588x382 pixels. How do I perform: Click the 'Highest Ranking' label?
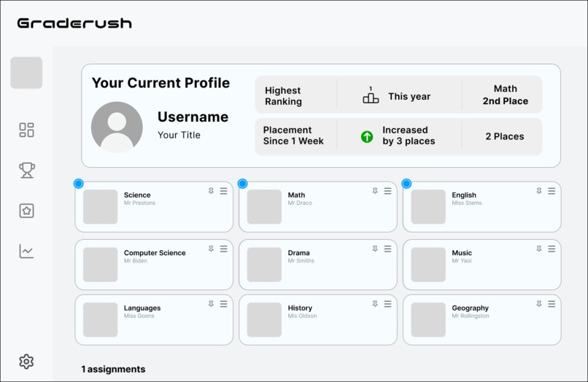click(x=283, y=96)
